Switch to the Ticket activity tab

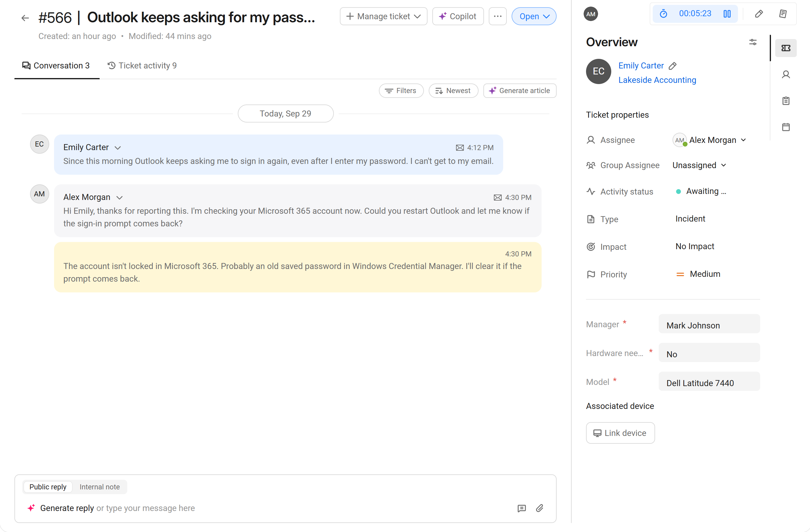[x=142, y=65]
